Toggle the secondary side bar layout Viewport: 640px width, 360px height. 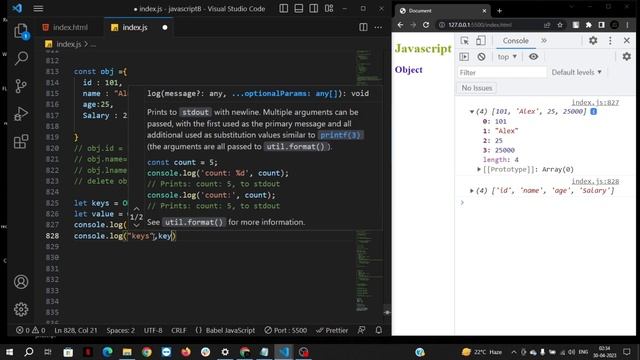click(x=313, y=9)
